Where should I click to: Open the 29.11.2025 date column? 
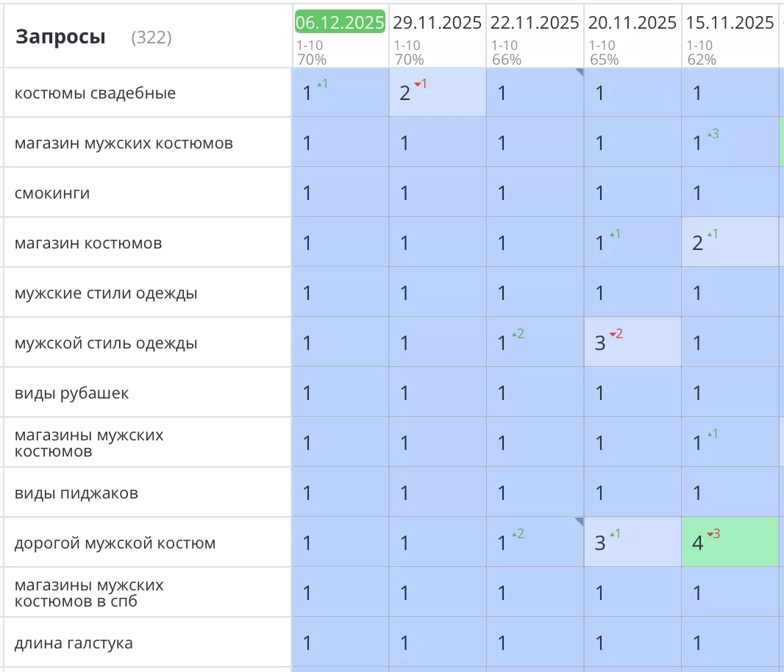point(437,23)
